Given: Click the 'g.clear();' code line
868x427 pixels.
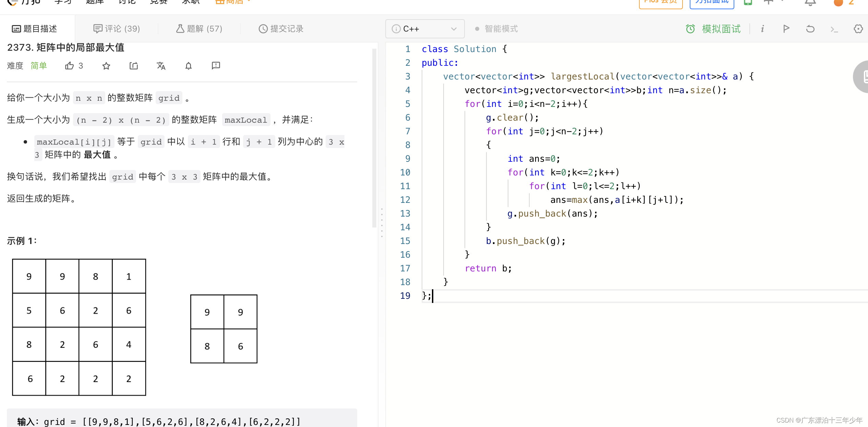Looking at the screenshot, I should [x=512, y=118].
